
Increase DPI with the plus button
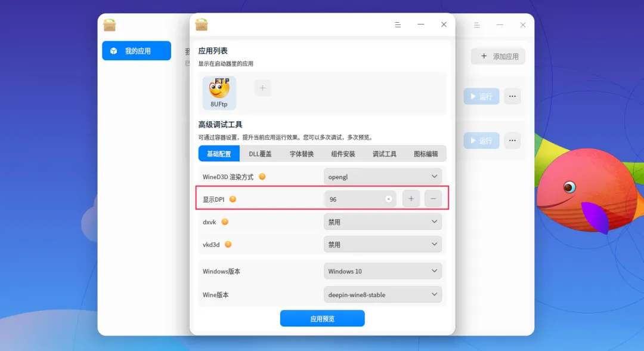411,199
